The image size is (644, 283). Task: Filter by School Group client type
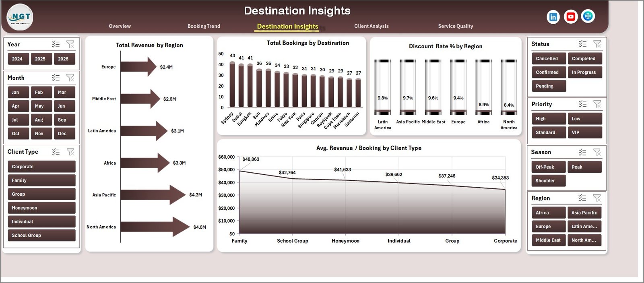(41, 235)
